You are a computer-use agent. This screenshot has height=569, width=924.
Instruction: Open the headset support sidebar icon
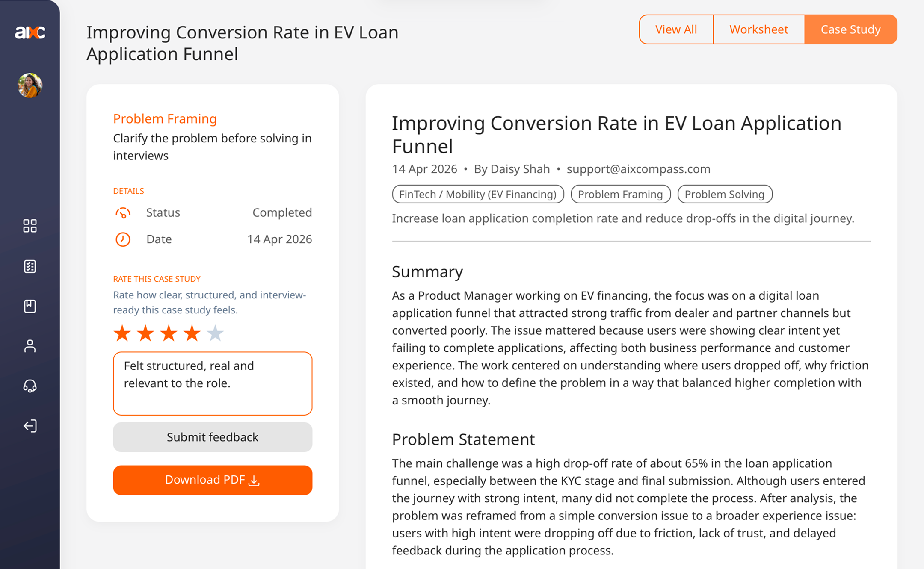(x=30, y=386)
